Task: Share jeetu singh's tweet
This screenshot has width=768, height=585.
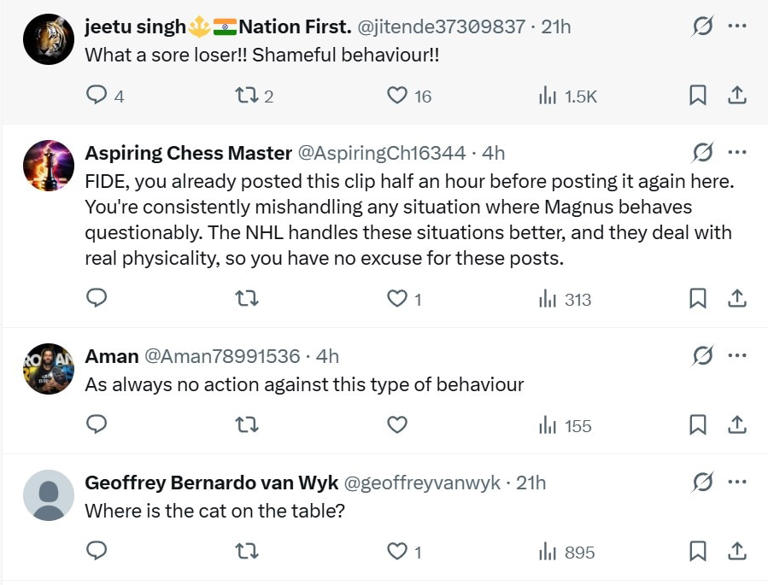Action: tap(737, 96)
